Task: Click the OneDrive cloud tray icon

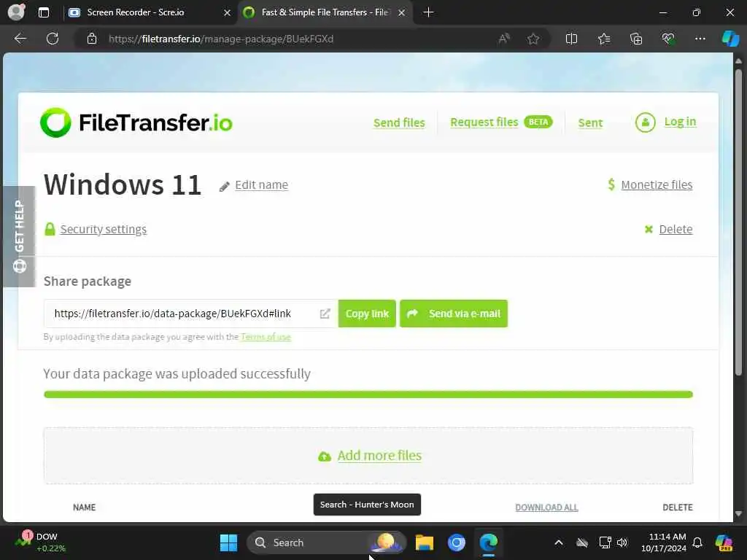Action: pos(581,542)
